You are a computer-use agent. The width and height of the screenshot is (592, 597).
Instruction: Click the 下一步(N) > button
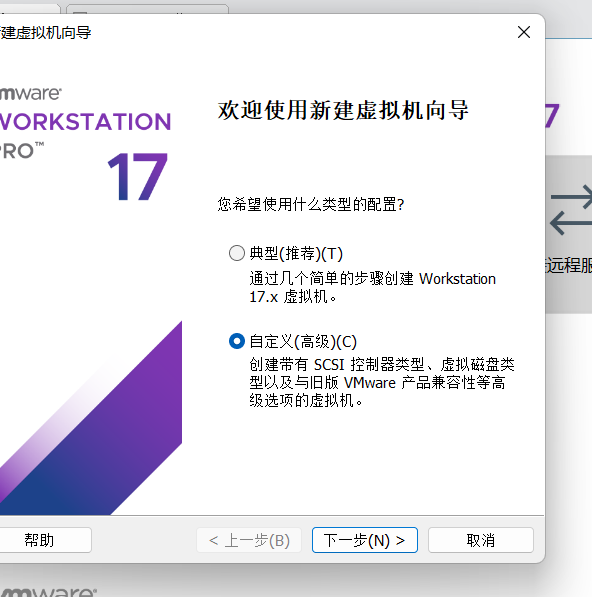tap(365, 540)
